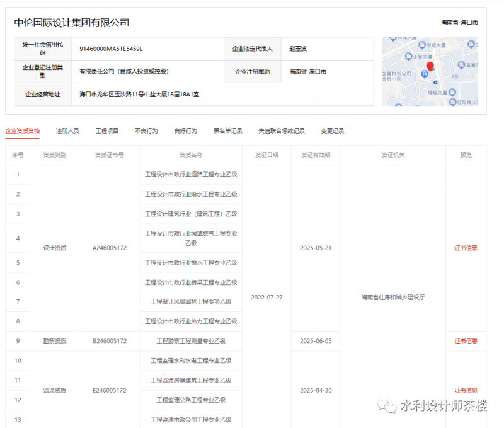The height and width of the screenshot is (428, 504).
Task: Click the 发证有效期 column header
Action: (x=316, y=155)
